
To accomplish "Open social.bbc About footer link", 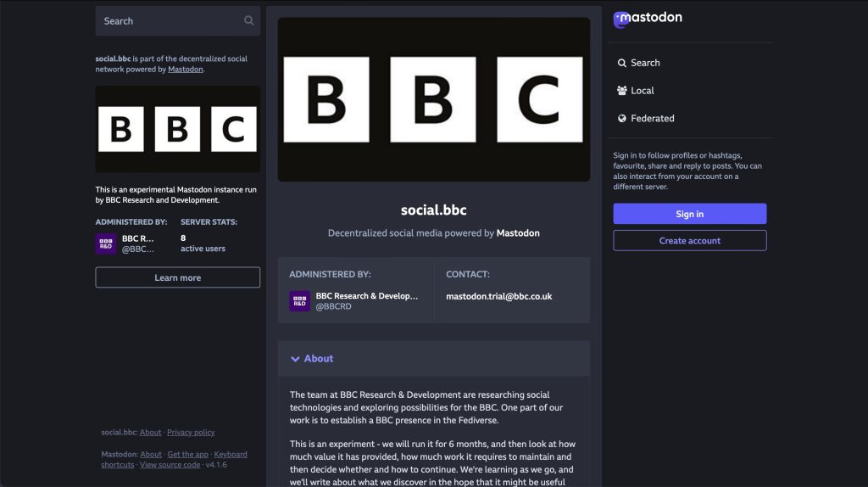I will click(151, 432).
